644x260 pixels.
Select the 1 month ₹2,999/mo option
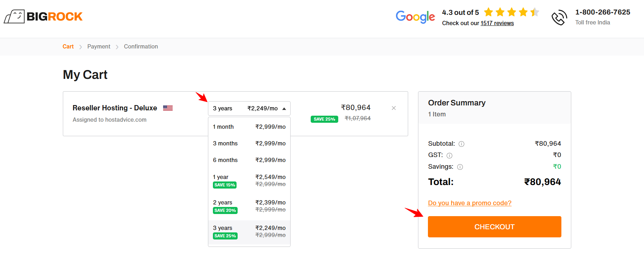(x=249, y=127)
